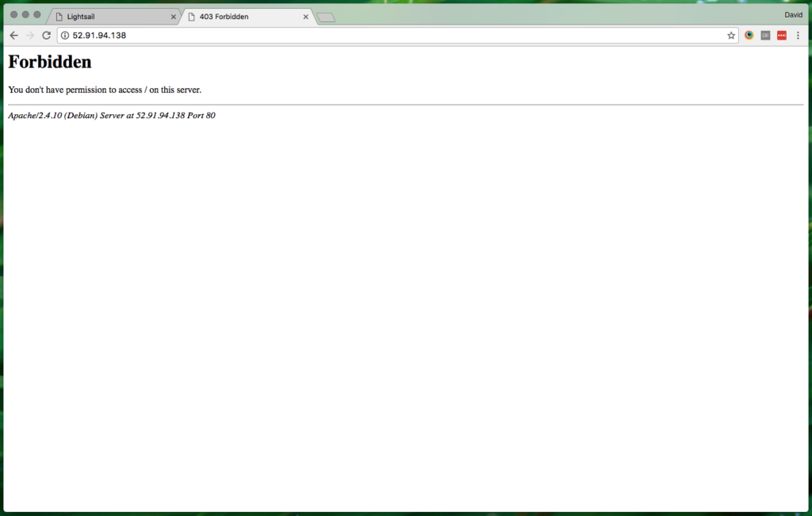View site information icon in address bar
The image size is (812, 516).
point(65,35)
